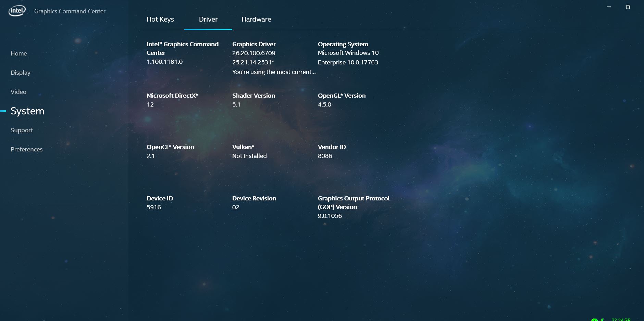This screenshot has width=644, height=321.
Task: Click "You're using the most current..." message
Action: [x=274, y=72]
